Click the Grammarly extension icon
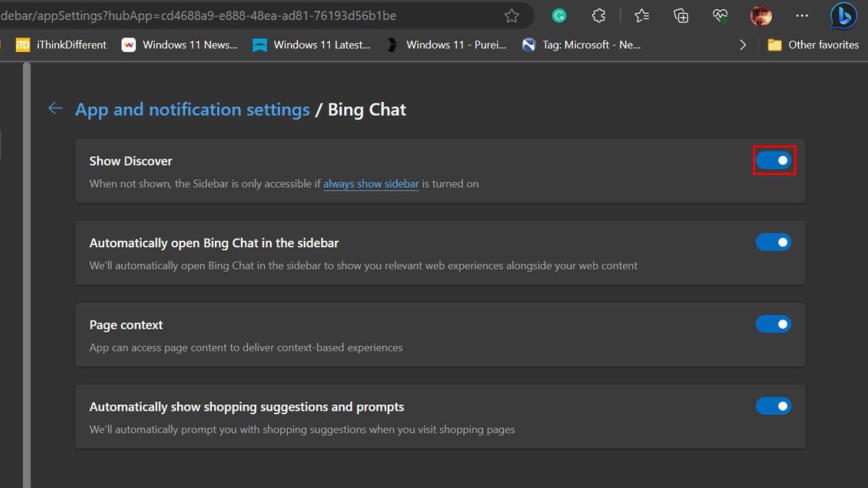This screenshot has width=868, height=488. click(x=558, y=15)
